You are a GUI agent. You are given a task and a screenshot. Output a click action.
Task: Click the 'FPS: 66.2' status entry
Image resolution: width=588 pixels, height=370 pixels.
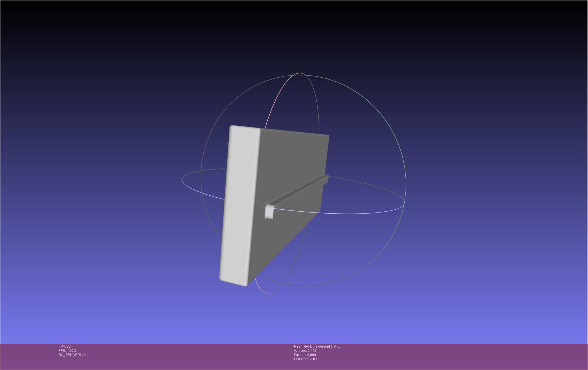(67, 351)
